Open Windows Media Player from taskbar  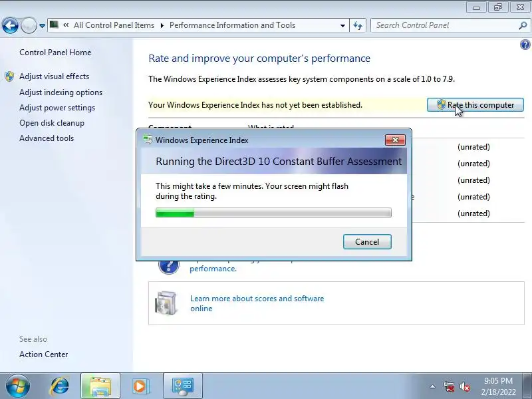(x=140, y=386)
